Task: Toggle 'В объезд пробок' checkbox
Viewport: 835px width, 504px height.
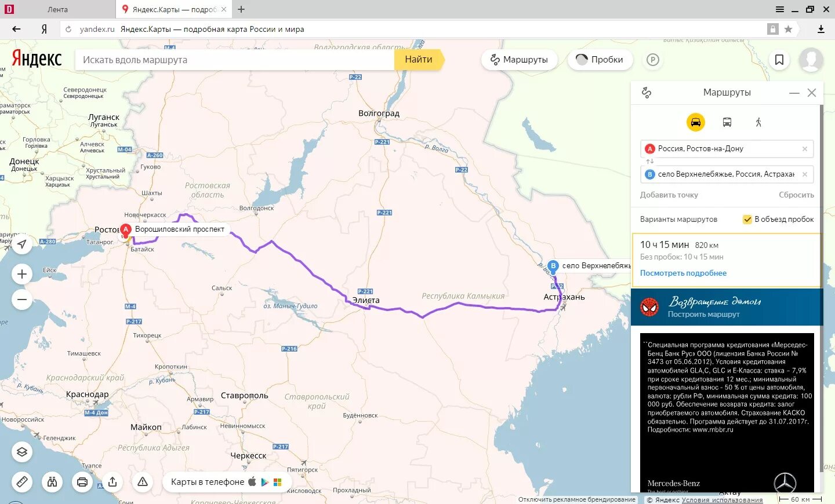Action: [x=747, y=220]
